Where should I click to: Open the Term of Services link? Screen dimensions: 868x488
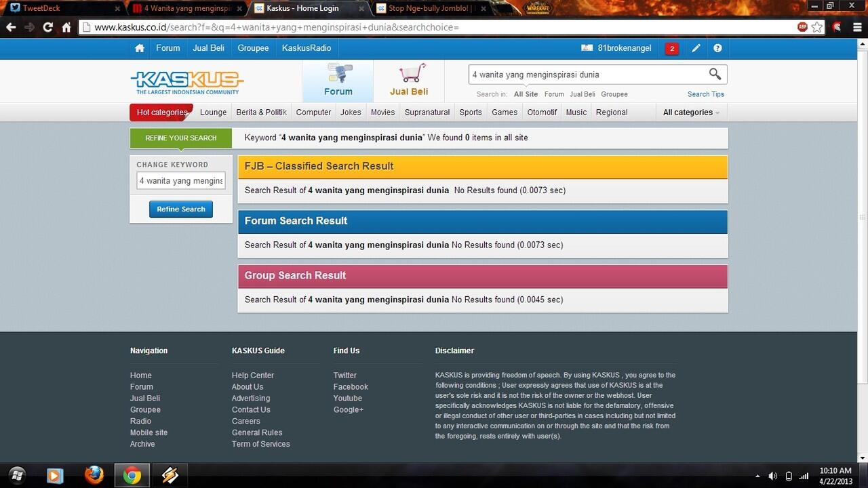pyautogui.click(x=261, y=444)
